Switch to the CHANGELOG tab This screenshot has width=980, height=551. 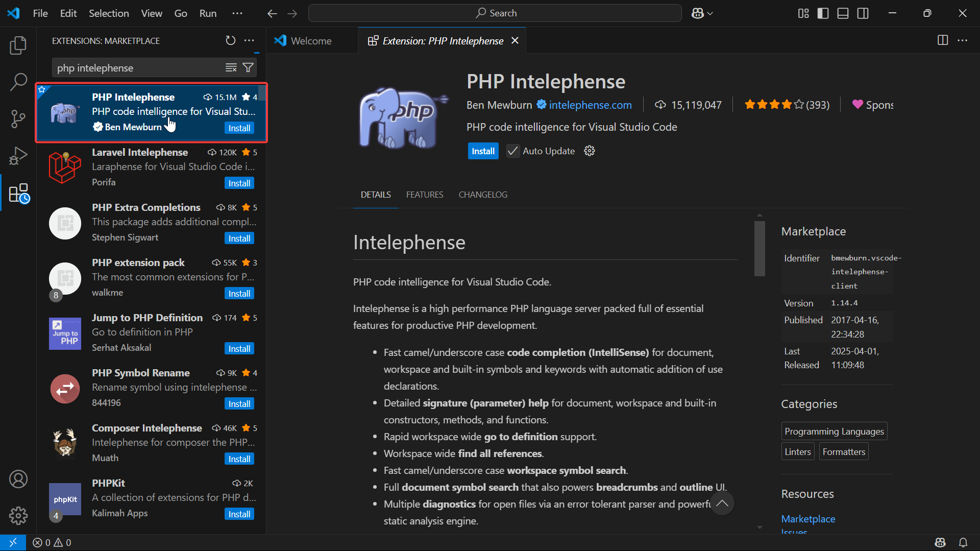(x=482, y=195)
